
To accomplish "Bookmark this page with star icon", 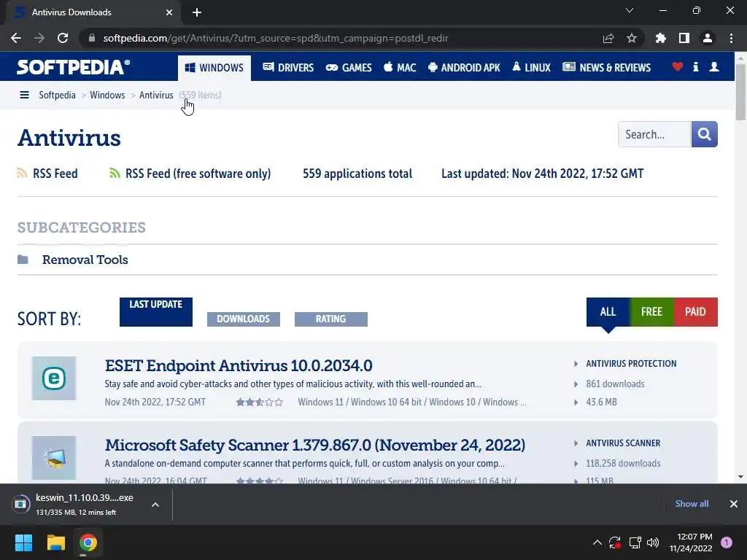I will (632, 38).
